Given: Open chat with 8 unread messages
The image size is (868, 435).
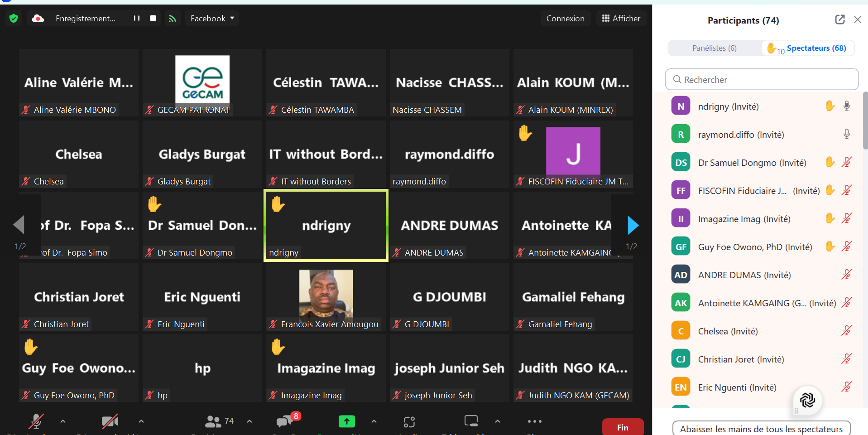Looking at the screenshot, I should pos(285,421).
